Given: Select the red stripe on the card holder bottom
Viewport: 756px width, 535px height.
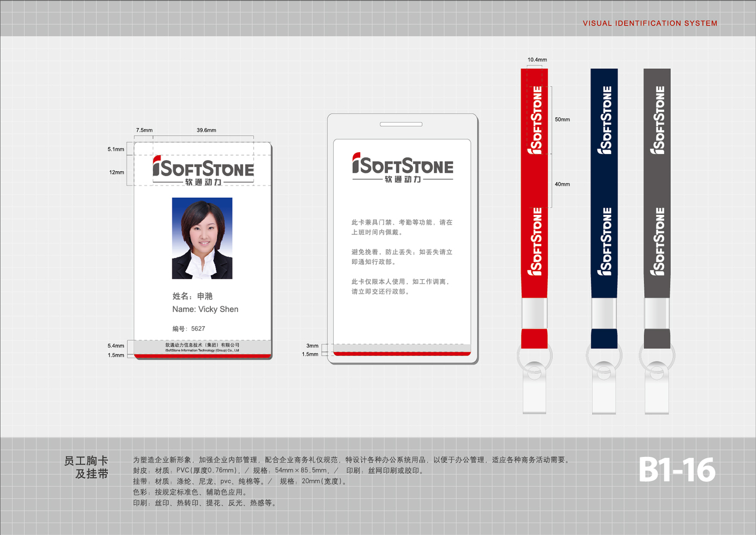Looking at the screenshot, I should [402, 353].
